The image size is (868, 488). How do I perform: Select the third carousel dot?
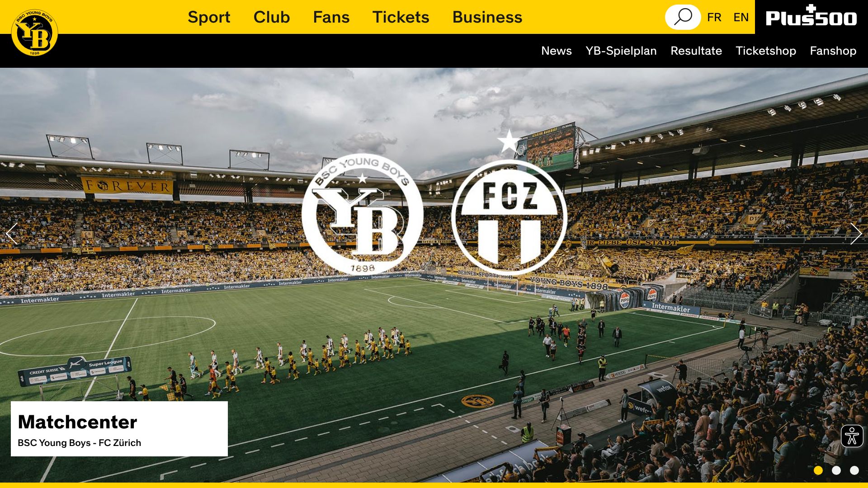[x=854, y=470]
